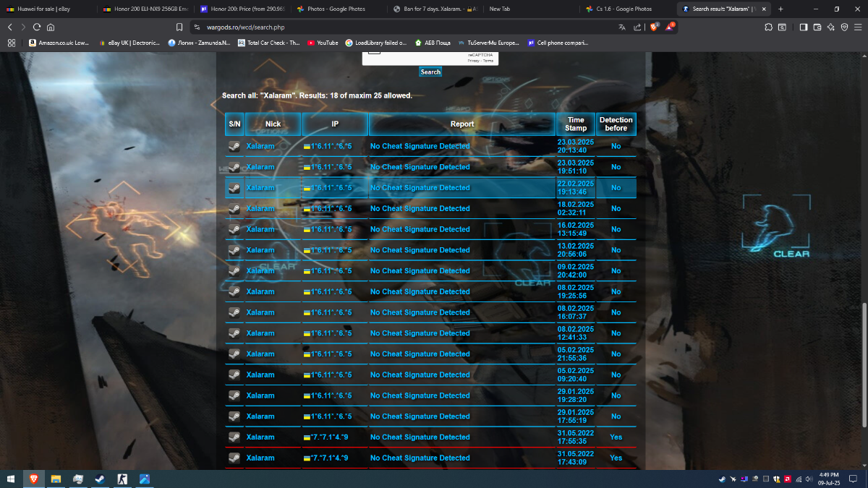Bookmark this page with the bookmark icon
The width and height of the screenshot is (868, 488).
pyautogui.click(x=179, y=27)
